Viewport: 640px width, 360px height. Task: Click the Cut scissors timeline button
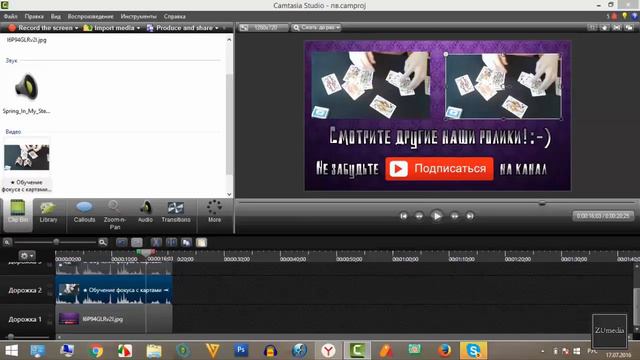click(x=156, y=242)
